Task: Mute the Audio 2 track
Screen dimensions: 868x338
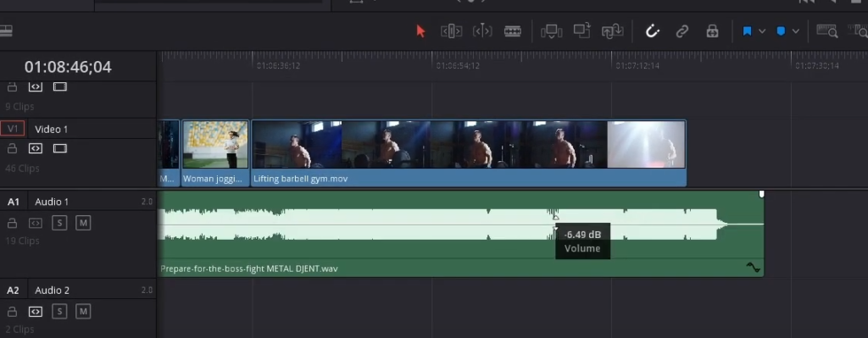Action: (x=83, y=312)
